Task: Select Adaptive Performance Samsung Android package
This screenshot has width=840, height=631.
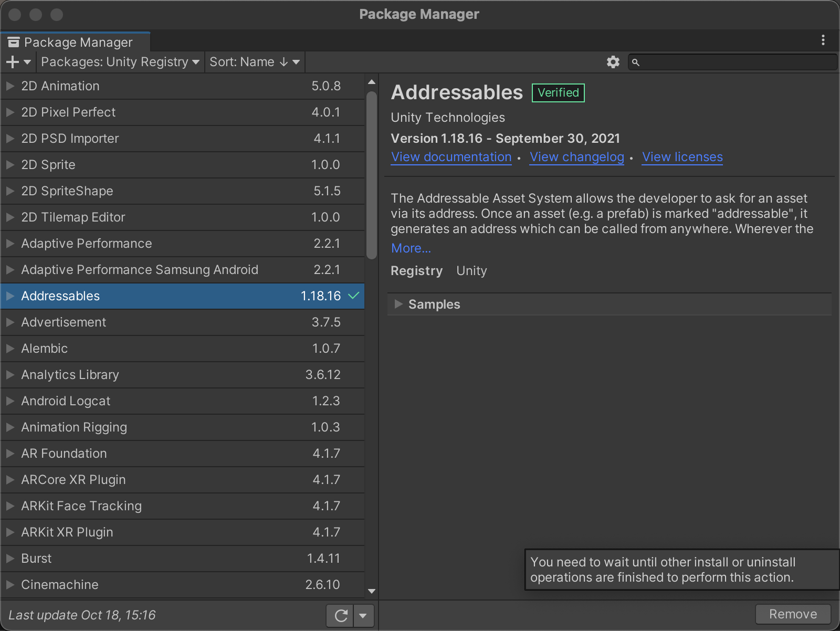Action: (x=182, y=270)
